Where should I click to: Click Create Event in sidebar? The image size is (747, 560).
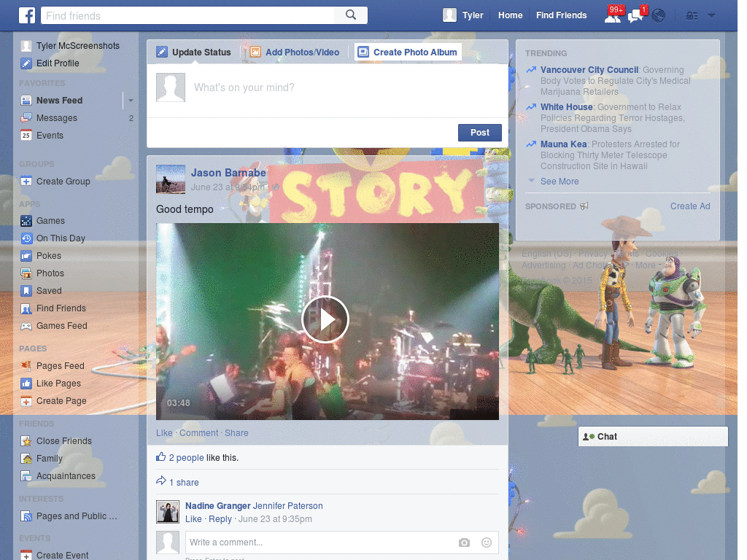63,555
